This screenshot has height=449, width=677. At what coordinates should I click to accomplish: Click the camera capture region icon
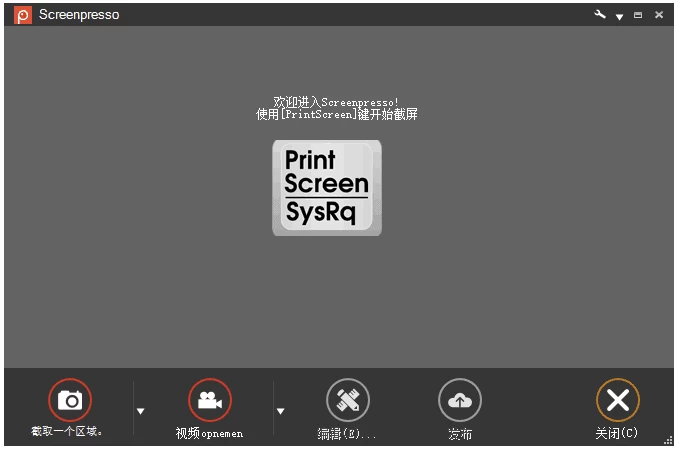pyautogui.click(x=69, y=400)
